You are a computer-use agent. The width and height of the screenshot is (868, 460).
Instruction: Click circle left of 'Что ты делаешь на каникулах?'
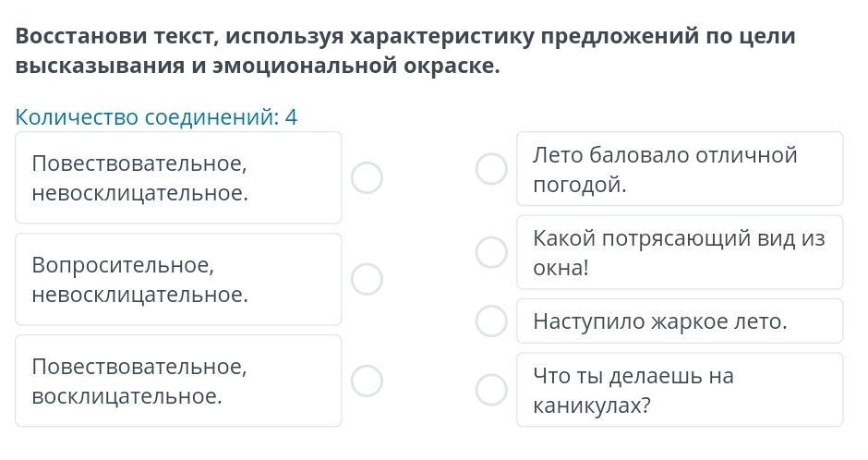491,390
